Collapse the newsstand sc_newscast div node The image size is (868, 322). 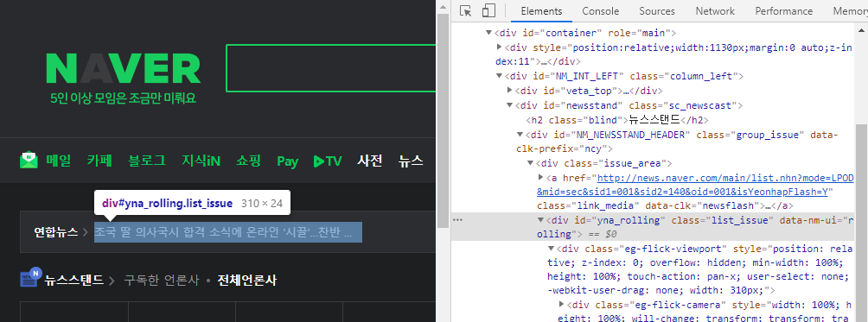tap(510, 105)
